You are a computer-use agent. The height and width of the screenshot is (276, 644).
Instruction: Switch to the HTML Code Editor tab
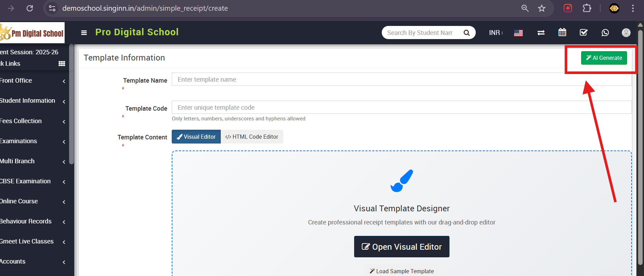252,137
